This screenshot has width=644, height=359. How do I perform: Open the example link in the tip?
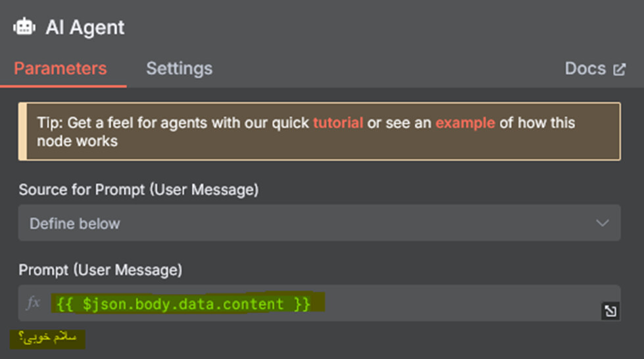pos(465,123)
